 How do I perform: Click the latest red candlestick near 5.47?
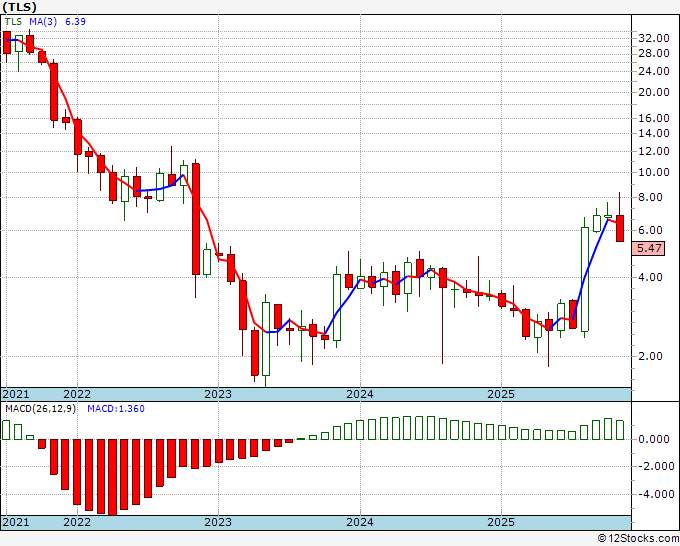click(x=620, y=228)
